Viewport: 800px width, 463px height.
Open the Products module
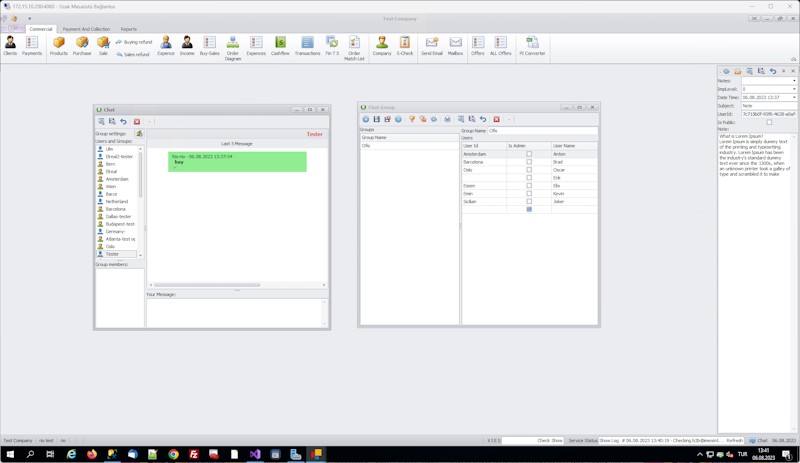59,45
